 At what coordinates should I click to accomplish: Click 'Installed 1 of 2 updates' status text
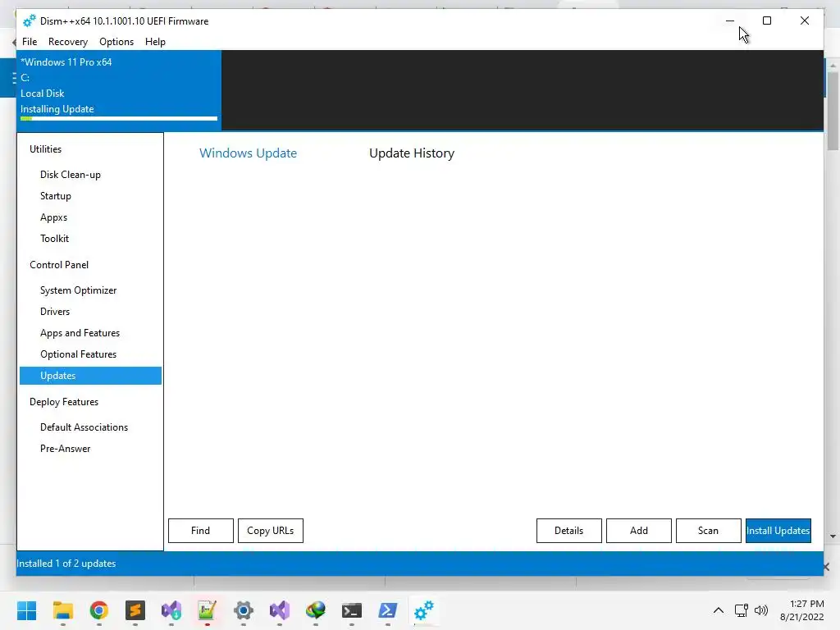coord(66,564)
